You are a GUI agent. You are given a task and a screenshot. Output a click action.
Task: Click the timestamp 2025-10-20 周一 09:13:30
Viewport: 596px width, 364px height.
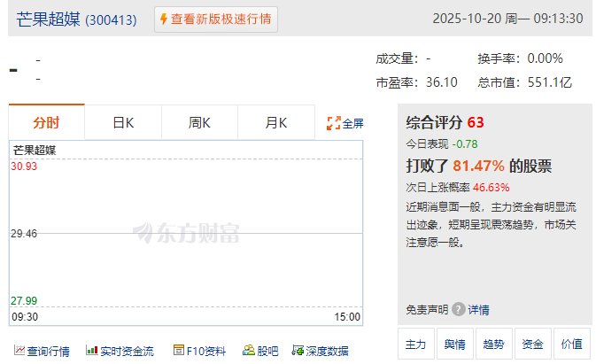507,19
